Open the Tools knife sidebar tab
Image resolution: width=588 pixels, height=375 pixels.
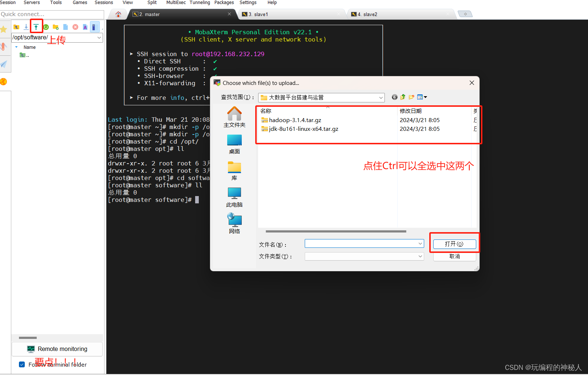4,47
